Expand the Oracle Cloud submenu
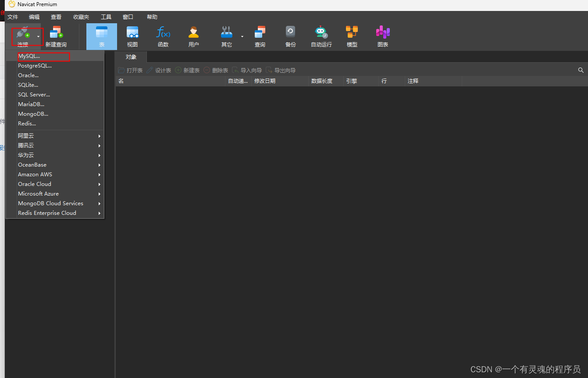Image resolution: width=588 pixels, height=378 pixels. coord(55,184)
